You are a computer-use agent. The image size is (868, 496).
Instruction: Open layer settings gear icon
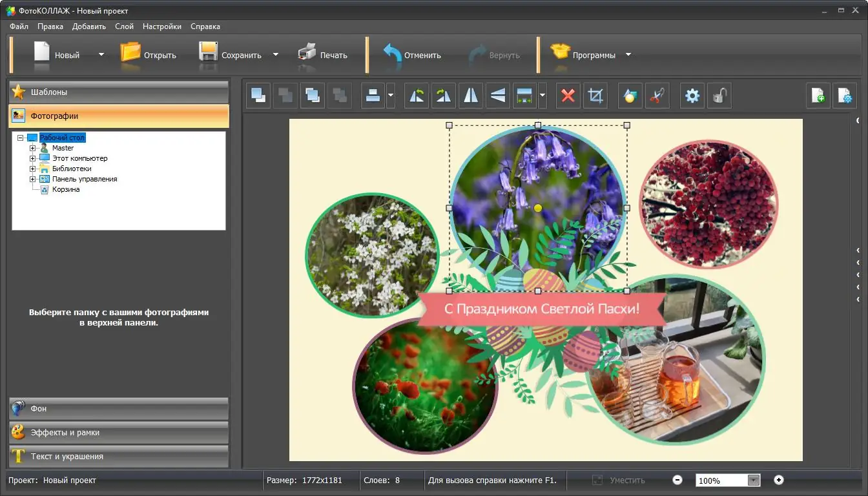click(692, 96)
